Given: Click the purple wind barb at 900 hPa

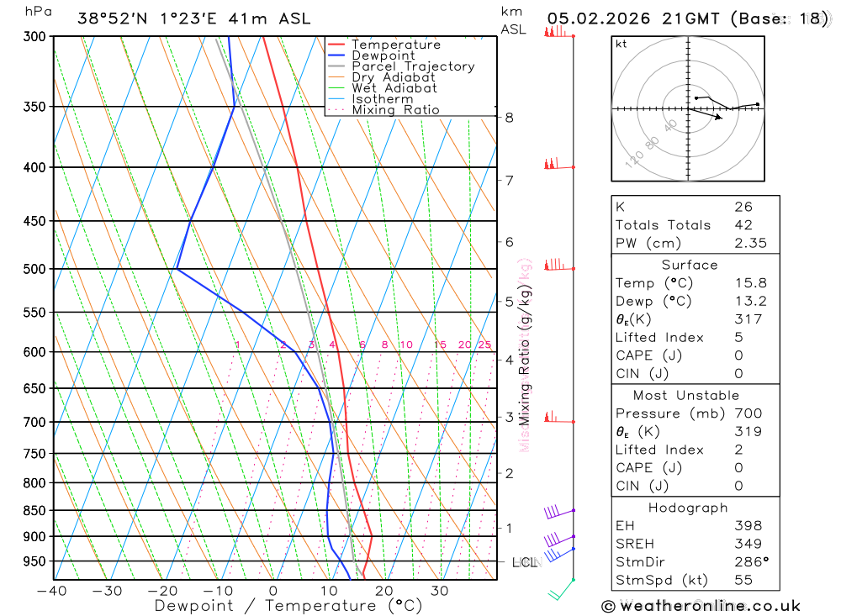Looking at the screenshot, I should click(x=559, y=540).
